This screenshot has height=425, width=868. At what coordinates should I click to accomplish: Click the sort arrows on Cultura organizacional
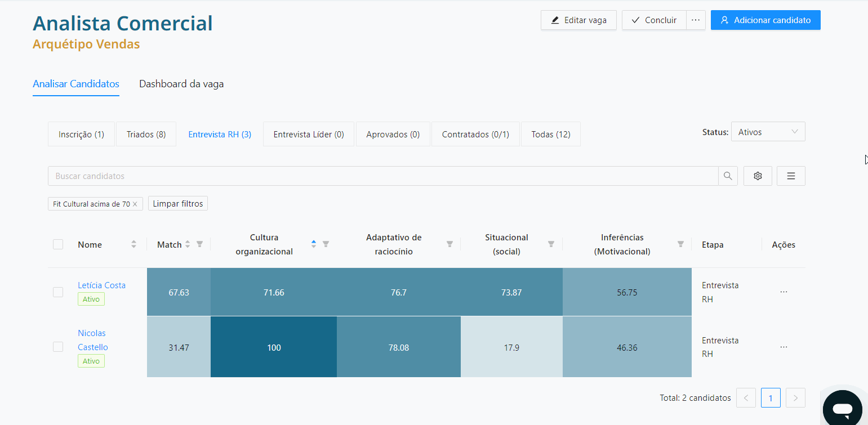point(314,244)
